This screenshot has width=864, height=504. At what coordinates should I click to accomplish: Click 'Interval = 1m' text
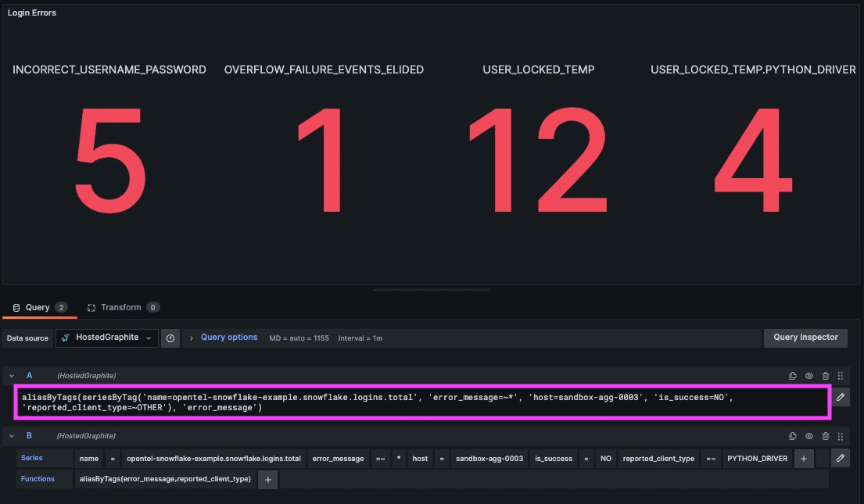click(360, 338)
